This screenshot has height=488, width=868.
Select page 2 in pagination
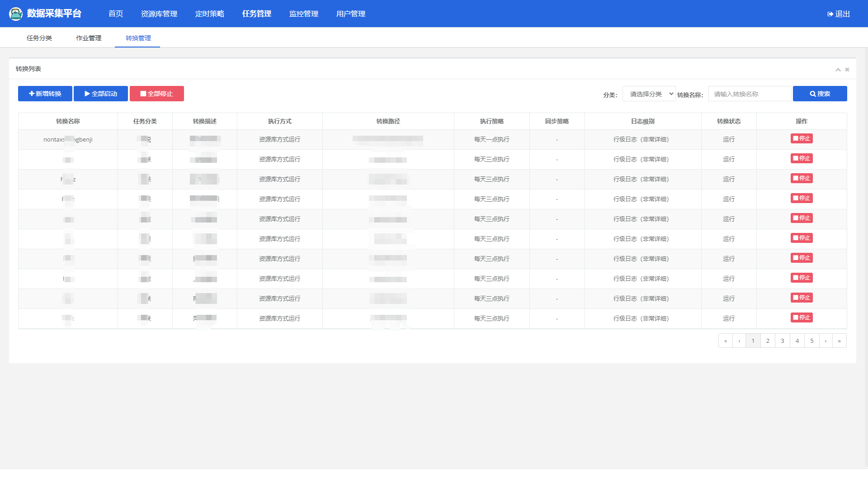tap(768, 341)
